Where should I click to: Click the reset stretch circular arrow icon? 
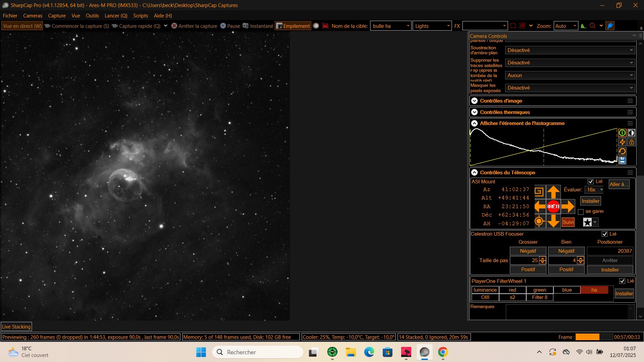point(622,151)
